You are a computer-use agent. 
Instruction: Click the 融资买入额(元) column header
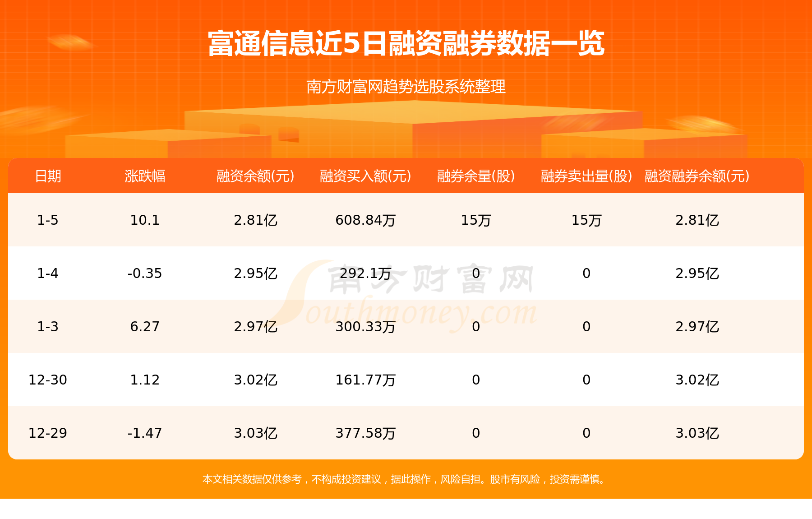pos(365,176)
